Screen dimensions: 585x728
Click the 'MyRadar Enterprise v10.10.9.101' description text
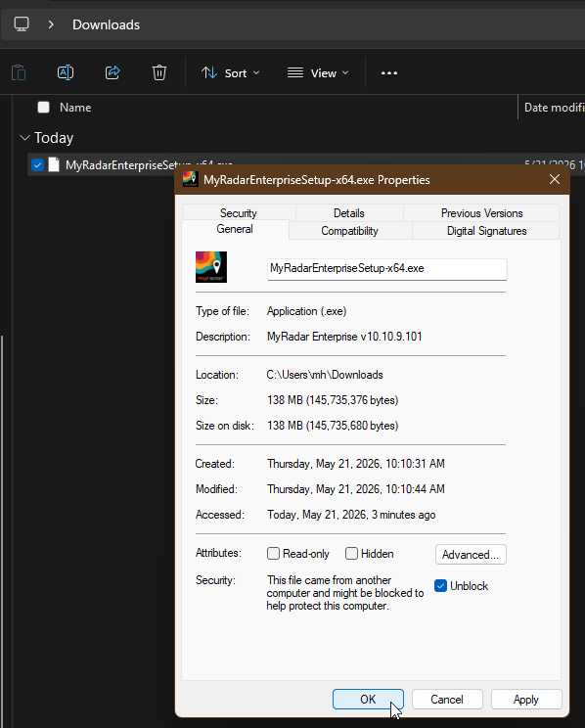[344, 337]
